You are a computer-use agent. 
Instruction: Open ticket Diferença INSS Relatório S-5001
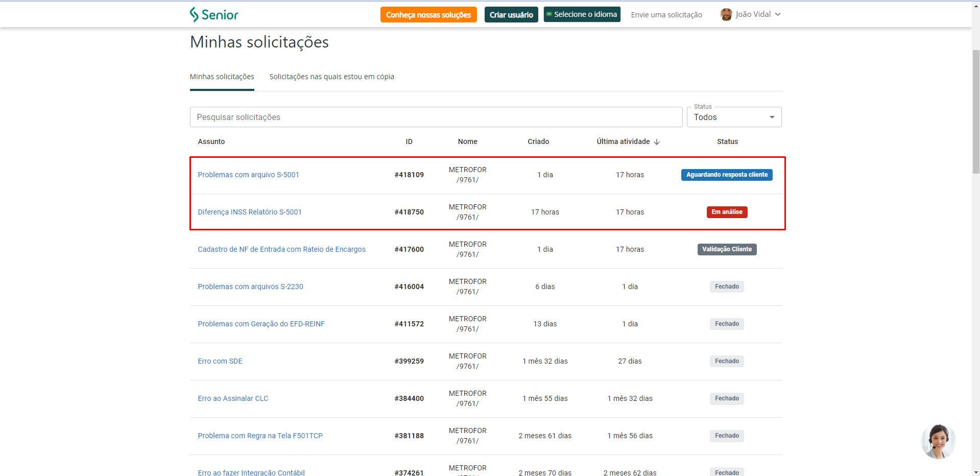(x=250, y=212)
